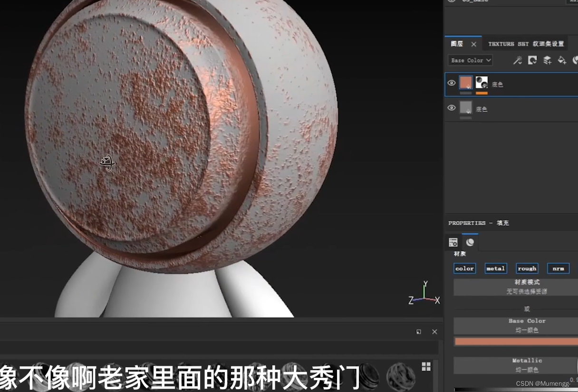
Task: Hide the bottom gray fill layer
Action: [x=452, y=108]
